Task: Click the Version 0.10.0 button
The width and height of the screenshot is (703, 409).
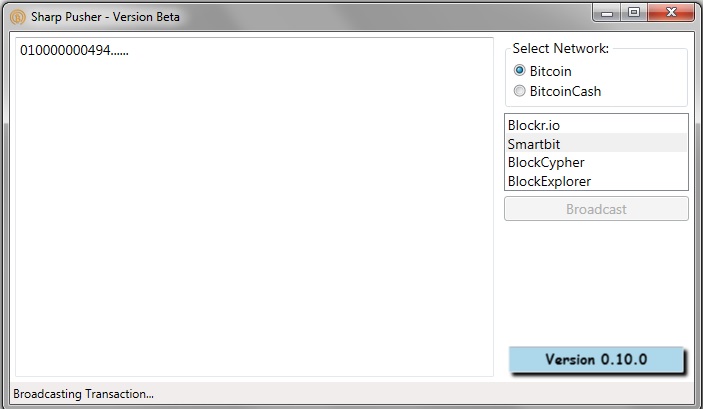Action: click(596, 359)
